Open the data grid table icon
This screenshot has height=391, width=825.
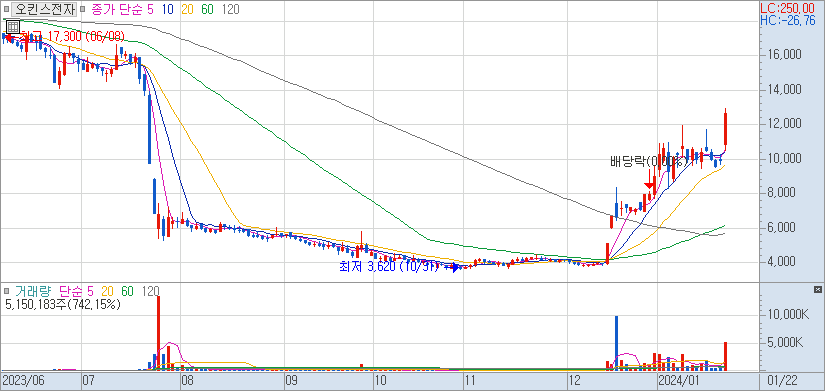[x=13, y=26]
